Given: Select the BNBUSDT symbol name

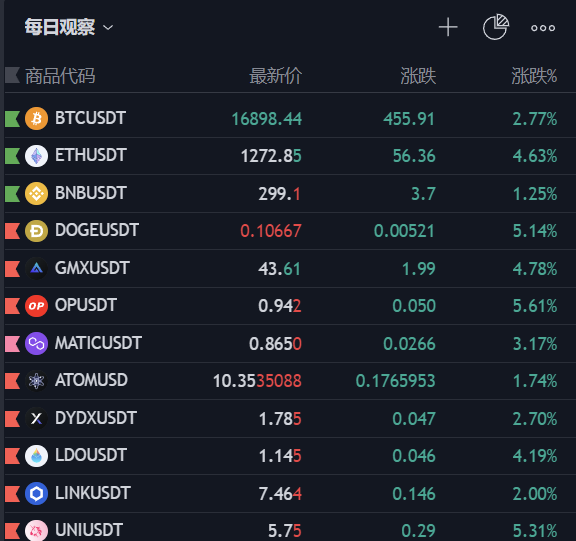Looking at the screenshot, I should (x=91, y=193).
